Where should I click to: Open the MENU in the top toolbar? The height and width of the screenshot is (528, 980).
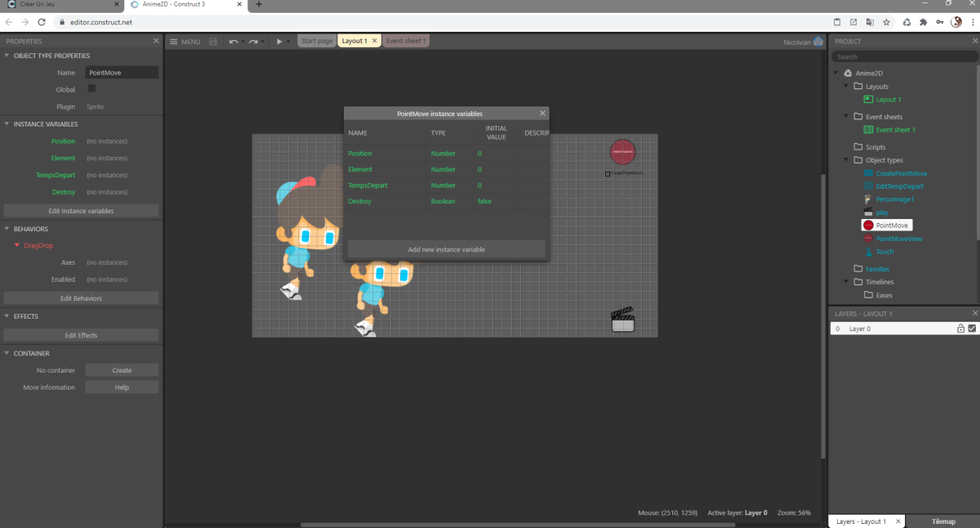(x=187, y=40)
